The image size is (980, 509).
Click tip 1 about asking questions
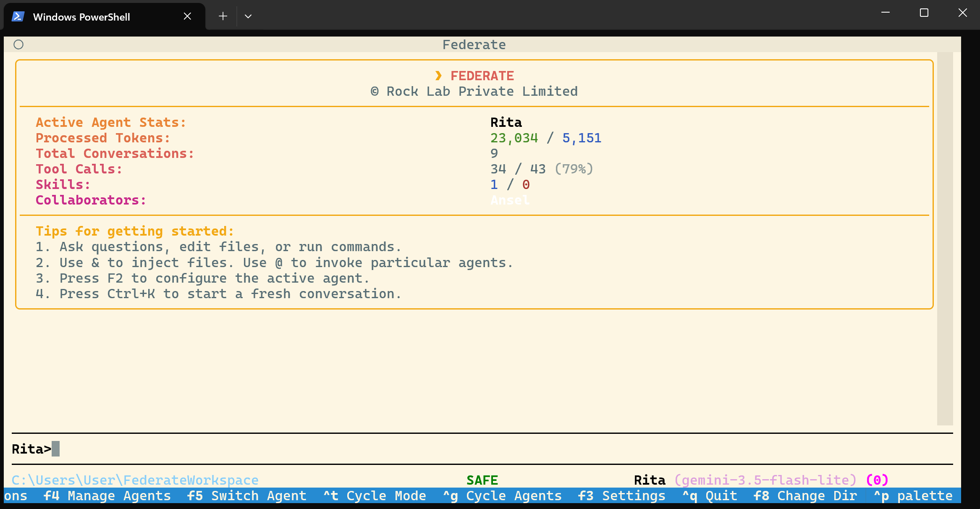tap(218, 247)
